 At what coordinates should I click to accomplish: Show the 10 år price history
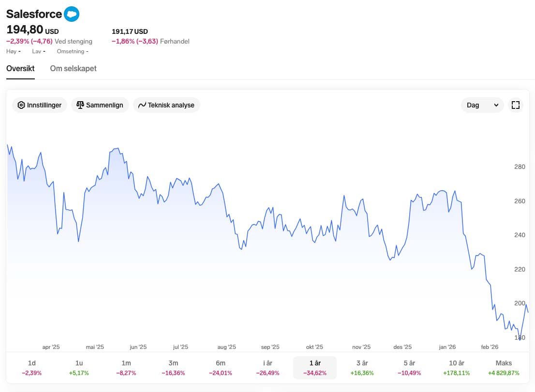(456, 368)
